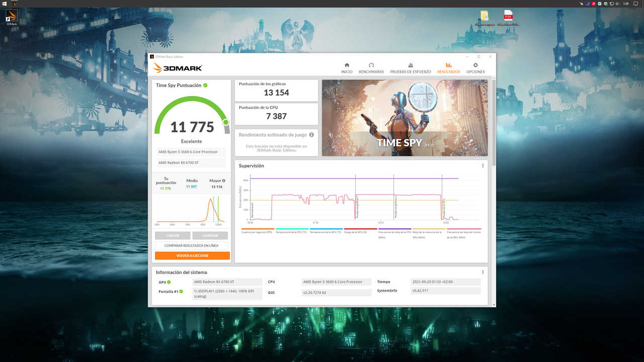Click info icon next to Rendimiento estimado de juego
Screen dimensions: 644x362
point(311,135)
